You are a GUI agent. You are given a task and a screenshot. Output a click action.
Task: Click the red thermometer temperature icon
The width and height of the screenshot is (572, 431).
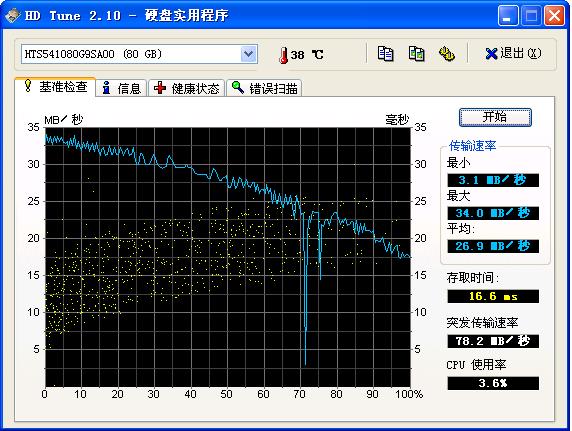[x=283, y=55]
